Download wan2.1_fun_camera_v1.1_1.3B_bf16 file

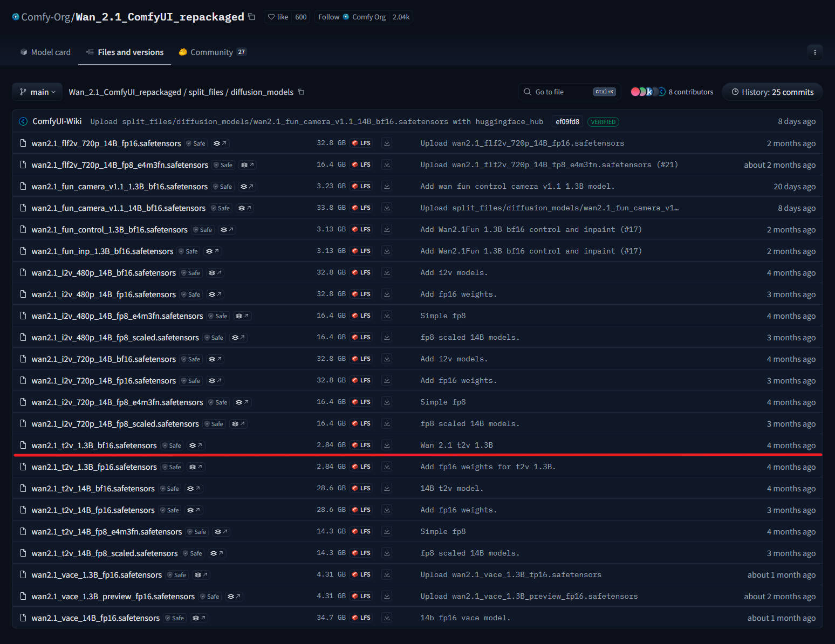click(387, 186)
